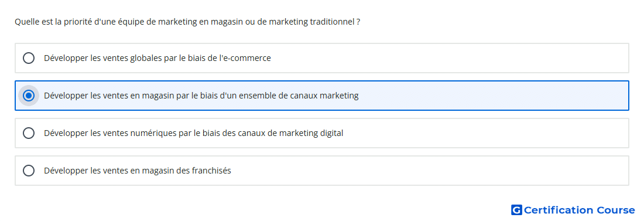
Task: Click the empty space in the marketing digital answer box
Action: tap(485, 133)
